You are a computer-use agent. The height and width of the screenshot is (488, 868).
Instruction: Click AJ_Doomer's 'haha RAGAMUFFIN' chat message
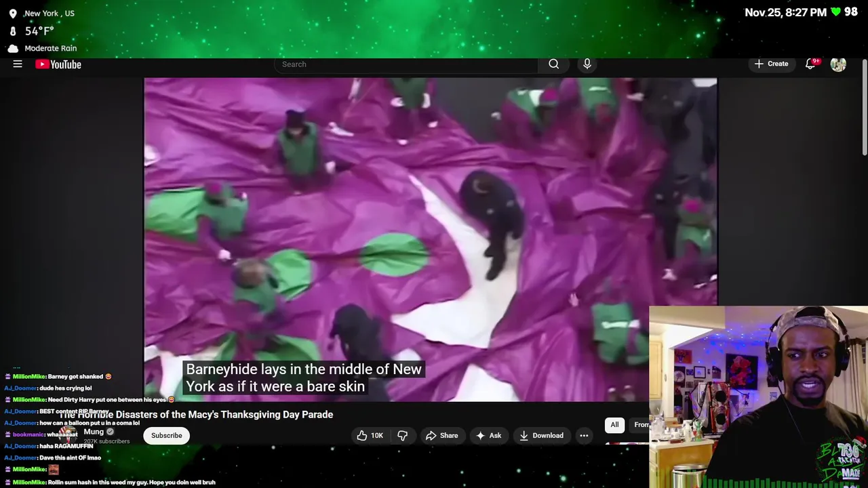tap(49, 446)
